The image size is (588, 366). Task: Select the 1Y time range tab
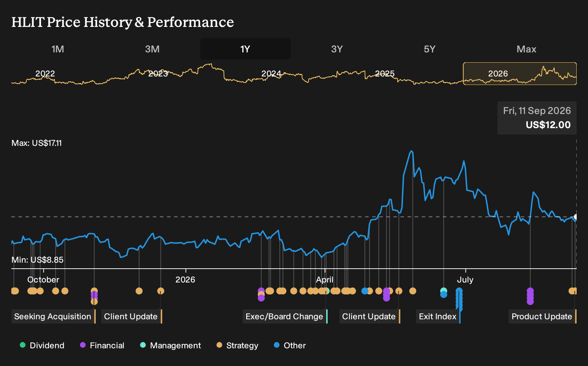(x=245, y=49)
